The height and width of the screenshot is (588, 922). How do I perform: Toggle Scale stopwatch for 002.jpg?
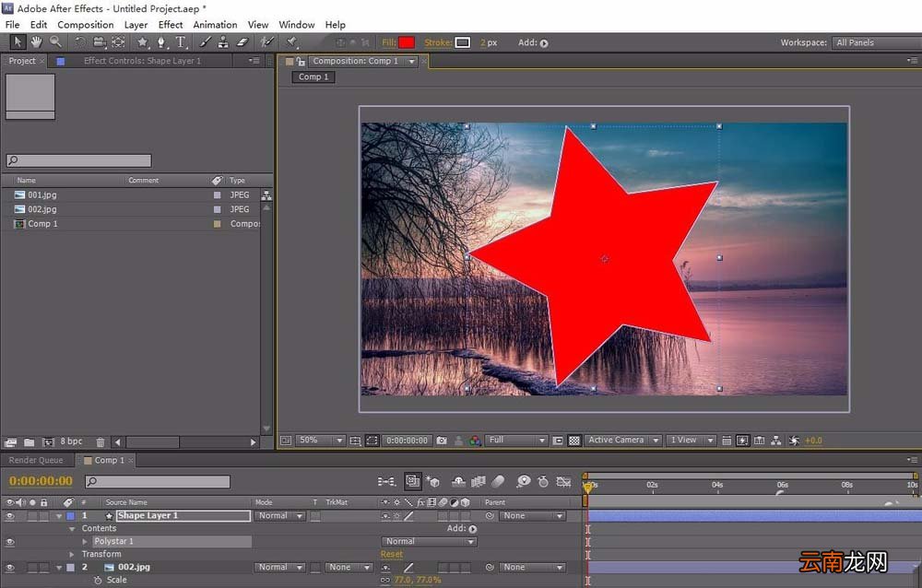(x=98, y=581)
